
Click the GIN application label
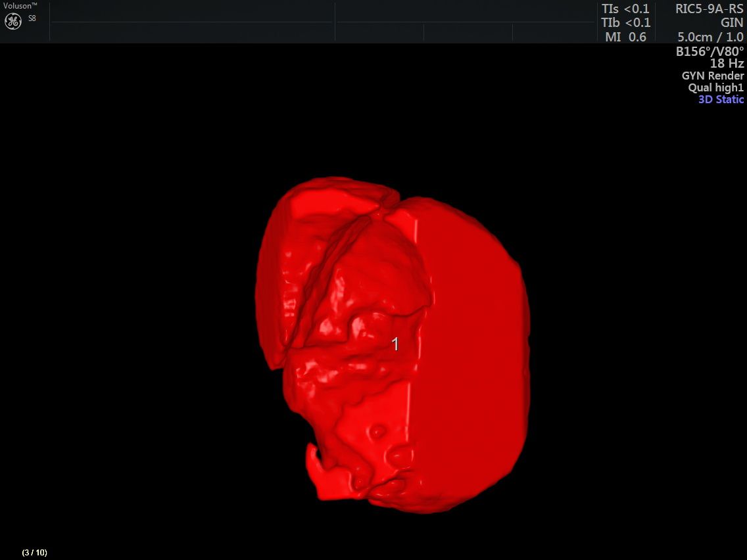(x=731, y=23)
